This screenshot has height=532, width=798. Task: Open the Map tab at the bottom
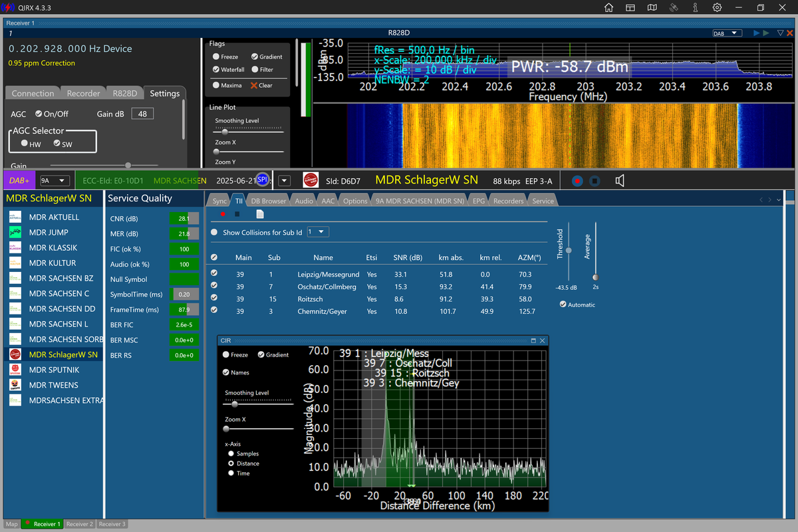12,524
